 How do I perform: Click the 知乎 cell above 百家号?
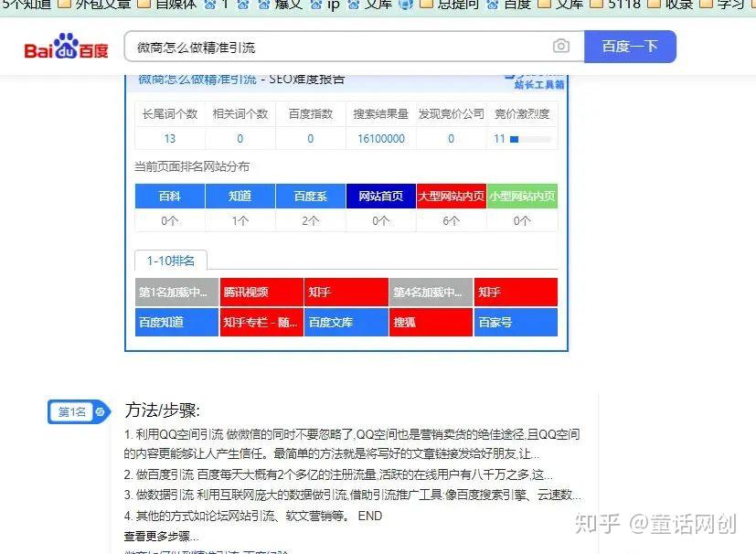pyautogui.click(x=516, y=293)
